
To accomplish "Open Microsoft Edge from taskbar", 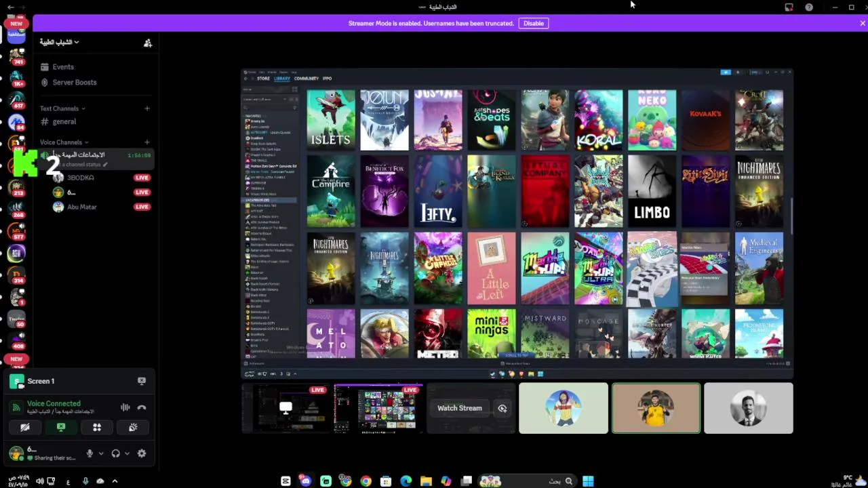I will pyautogui.click(x=406, y=481).
